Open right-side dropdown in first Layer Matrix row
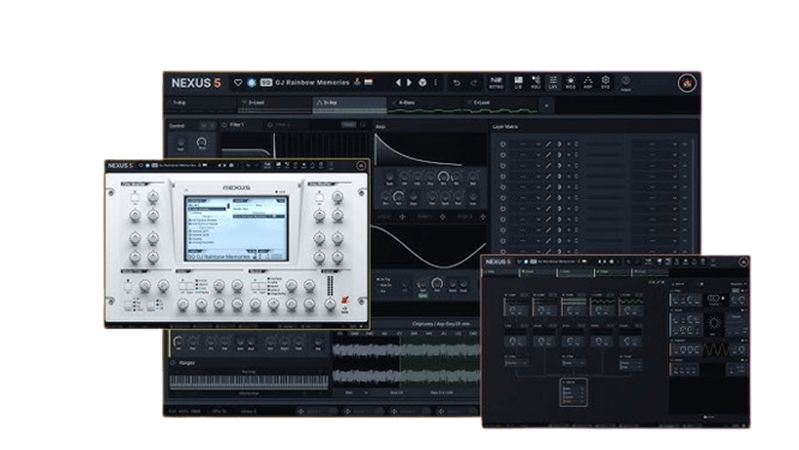The width and height of the screenshot is (799, 450). click(655, 144)
